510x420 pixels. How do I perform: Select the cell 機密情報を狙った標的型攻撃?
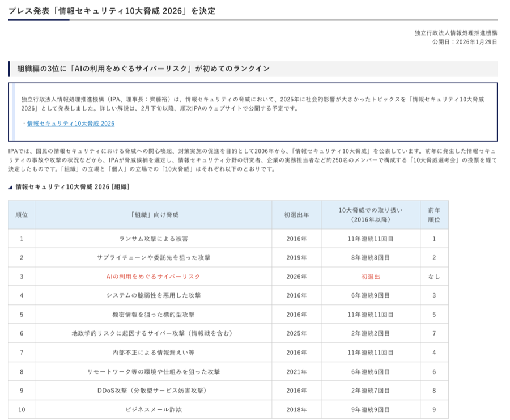tap(153, 315)
